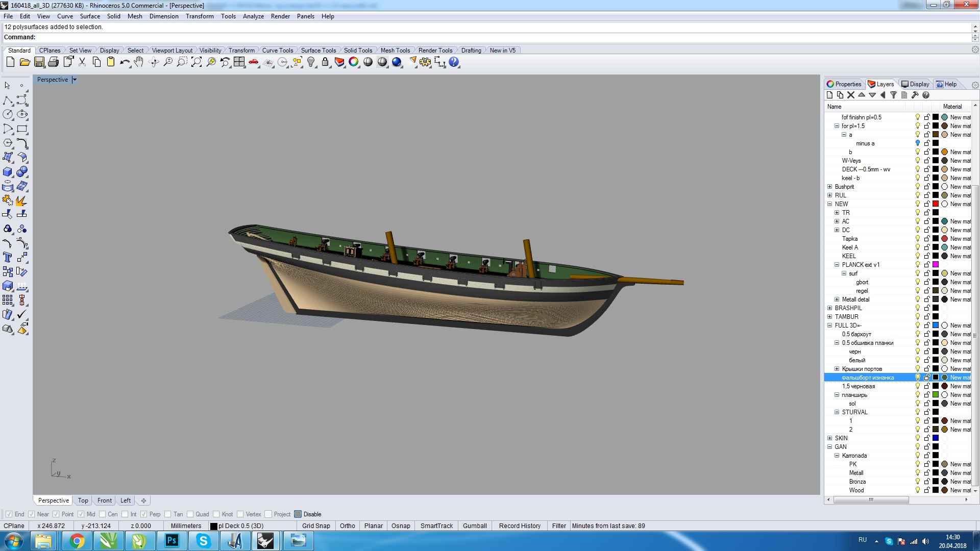Image resolution: width=980 pixels, height=551 pixels.
Task: Toggle Gumball in status bar
Action: point(475,526)
